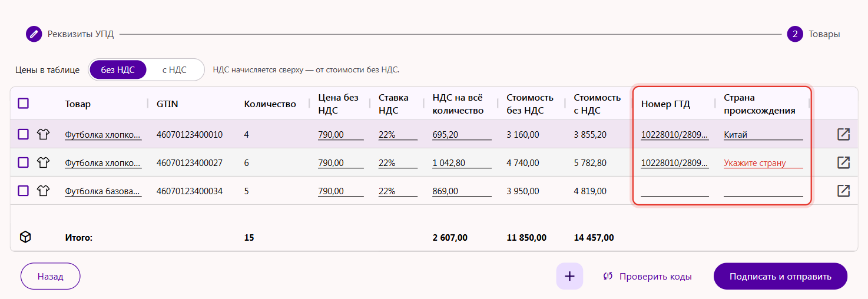This screenshot has width=868, height=299.
Task: Open the Футболка базова… product link
Action: 103,191
